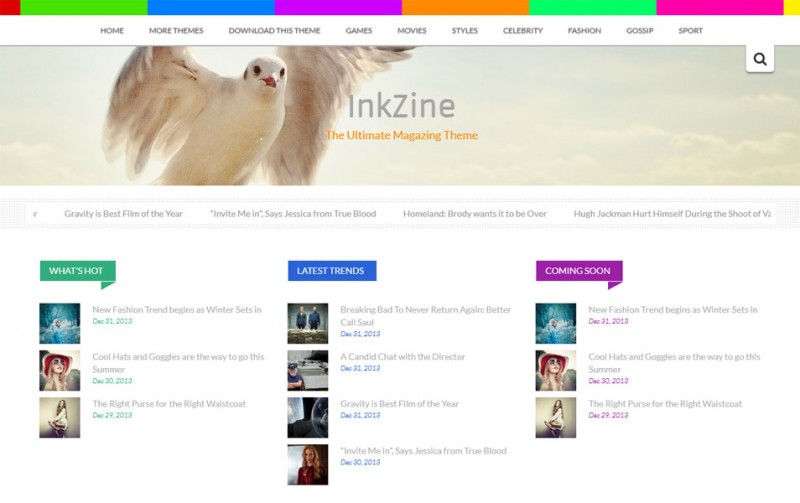Go to the Home menu item
The width and height of the screenshot is (800, 503).
coord(112,31)
